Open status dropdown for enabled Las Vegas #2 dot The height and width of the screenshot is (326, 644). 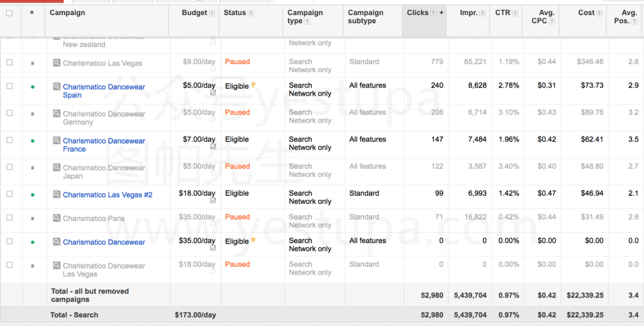coord(33,195)
